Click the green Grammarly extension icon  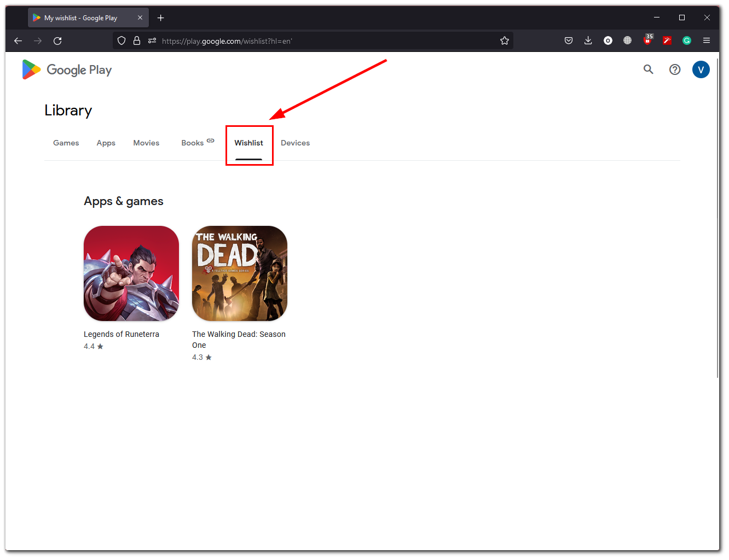[687, 40]
